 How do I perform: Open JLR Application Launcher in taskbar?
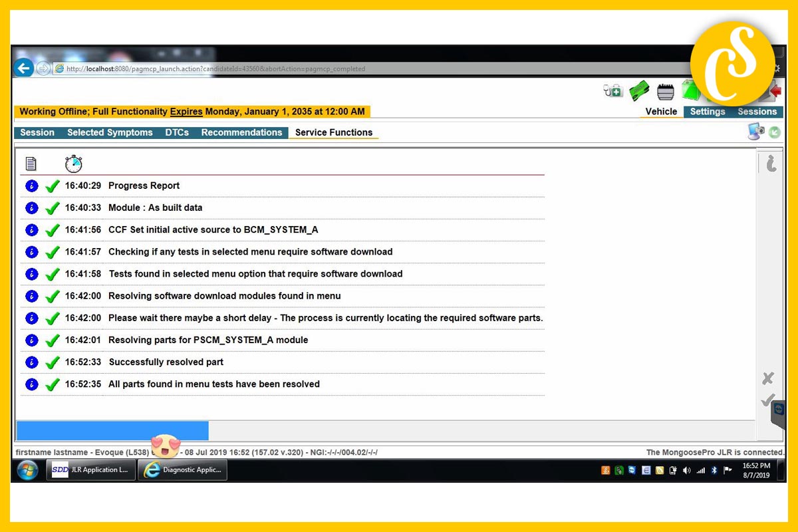click(91, 469)
